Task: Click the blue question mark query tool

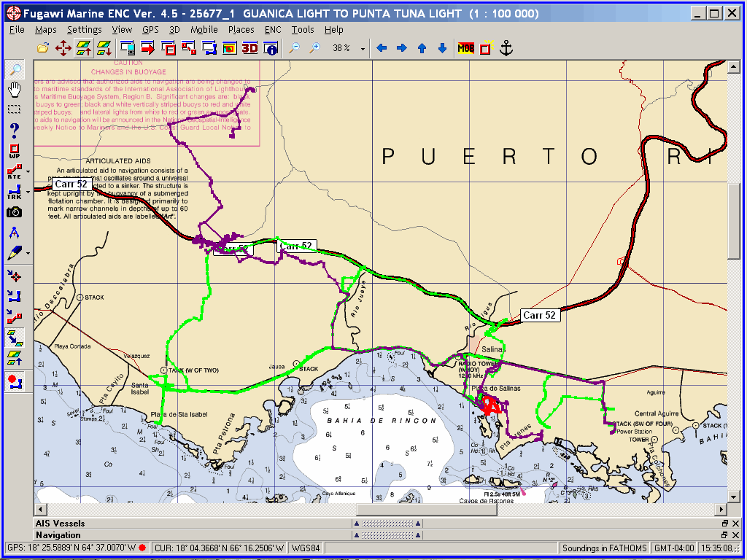Action: click(15, 130)
